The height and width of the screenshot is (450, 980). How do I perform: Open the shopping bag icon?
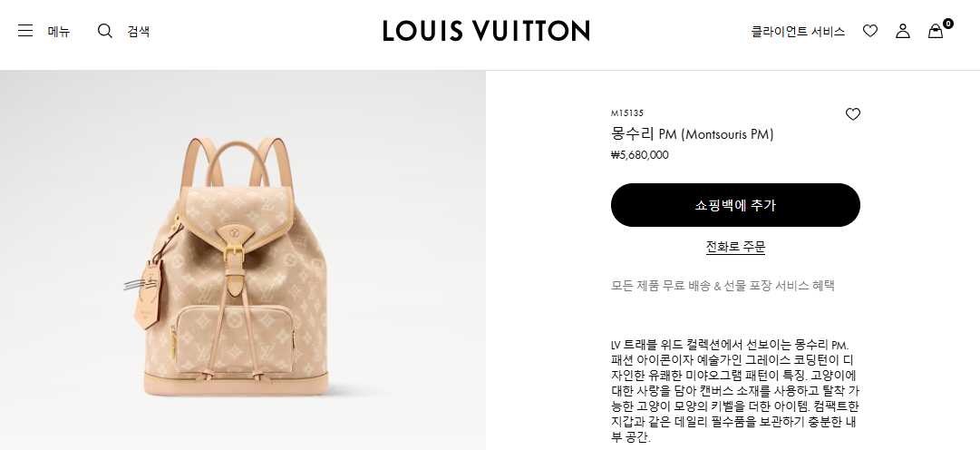(935, 31)
